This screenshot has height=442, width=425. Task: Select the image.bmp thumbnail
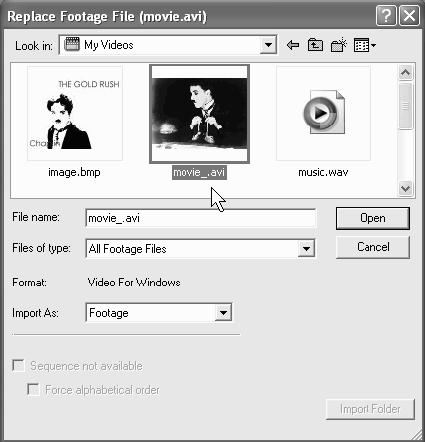[x=75, y=113]
